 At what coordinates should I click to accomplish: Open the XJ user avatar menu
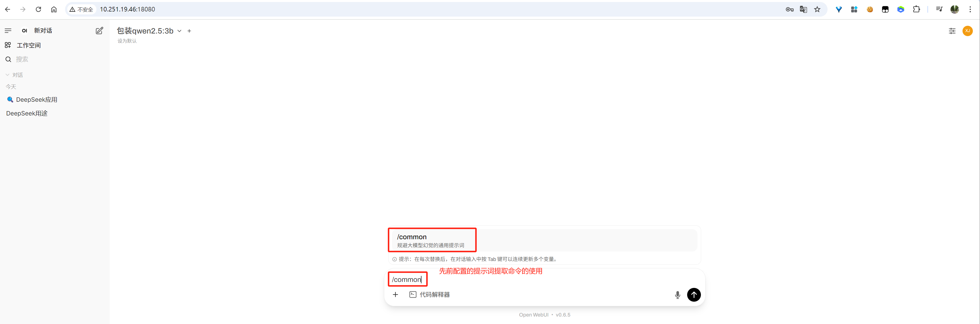[967, 31]
